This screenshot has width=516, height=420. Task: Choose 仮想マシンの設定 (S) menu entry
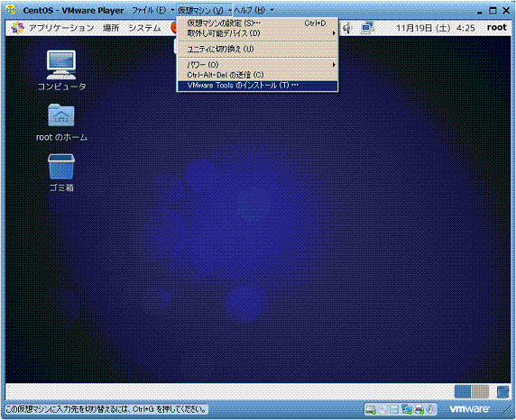tap(257, 23)
